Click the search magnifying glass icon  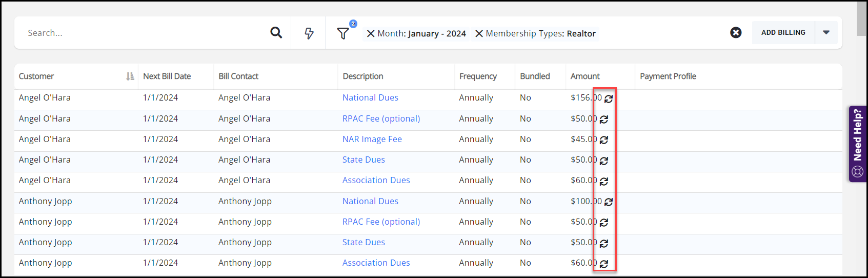click(276, 33)
